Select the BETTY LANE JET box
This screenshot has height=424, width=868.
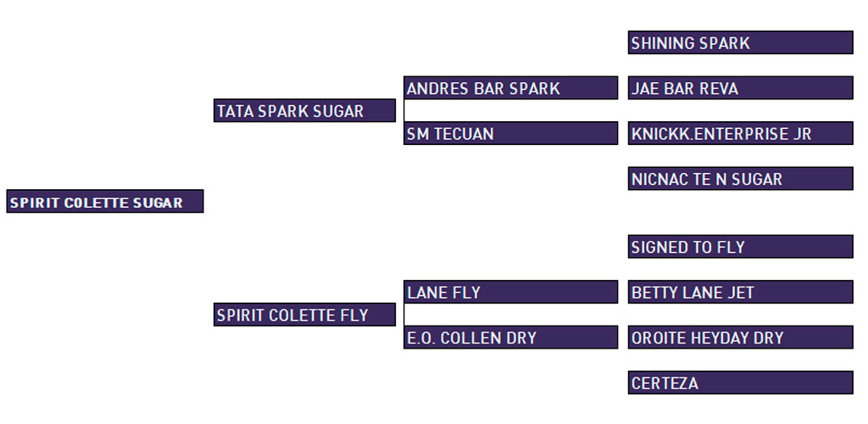click(x=740, y=292)
